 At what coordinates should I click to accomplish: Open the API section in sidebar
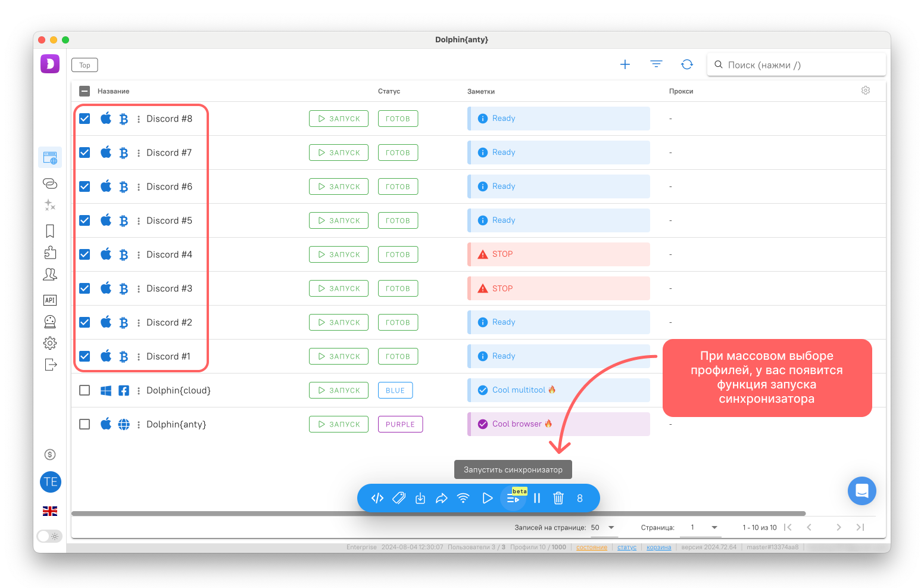tap(50, 300)
